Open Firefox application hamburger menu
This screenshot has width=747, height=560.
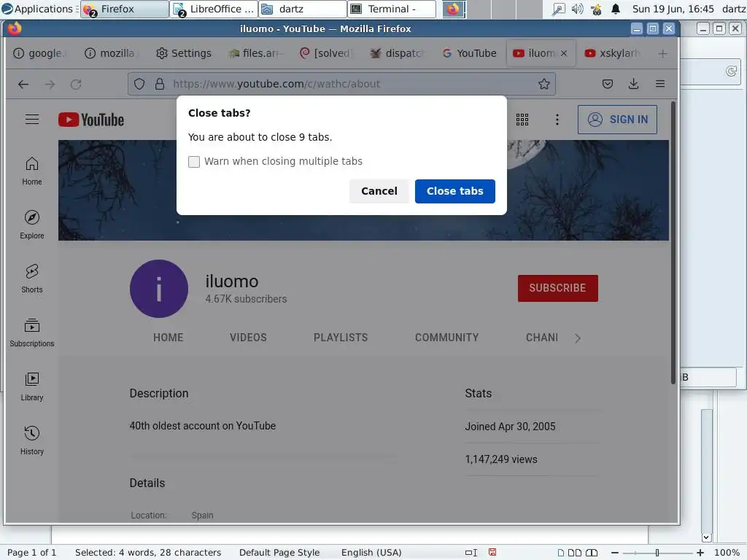coord(659,85)
